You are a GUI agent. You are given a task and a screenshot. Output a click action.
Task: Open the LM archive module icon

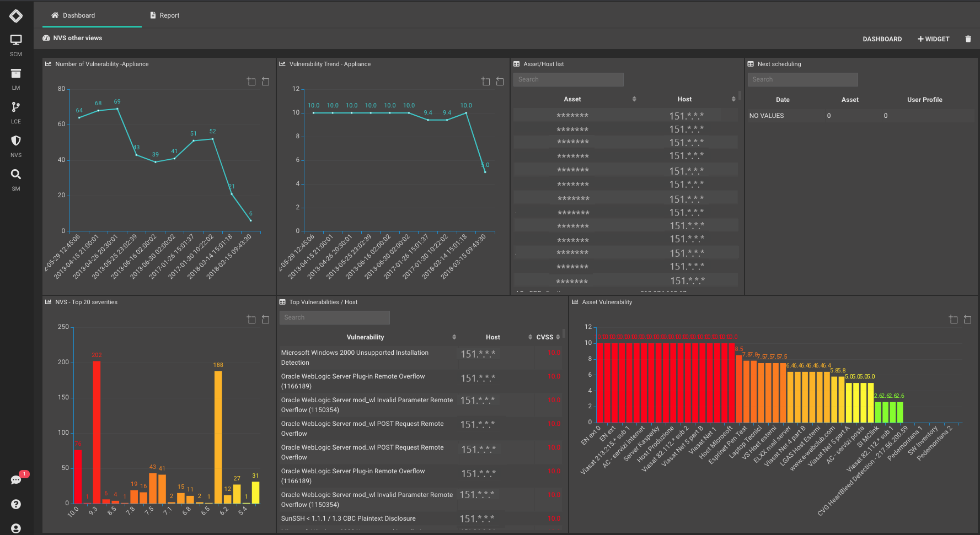(x=16, y=74)
